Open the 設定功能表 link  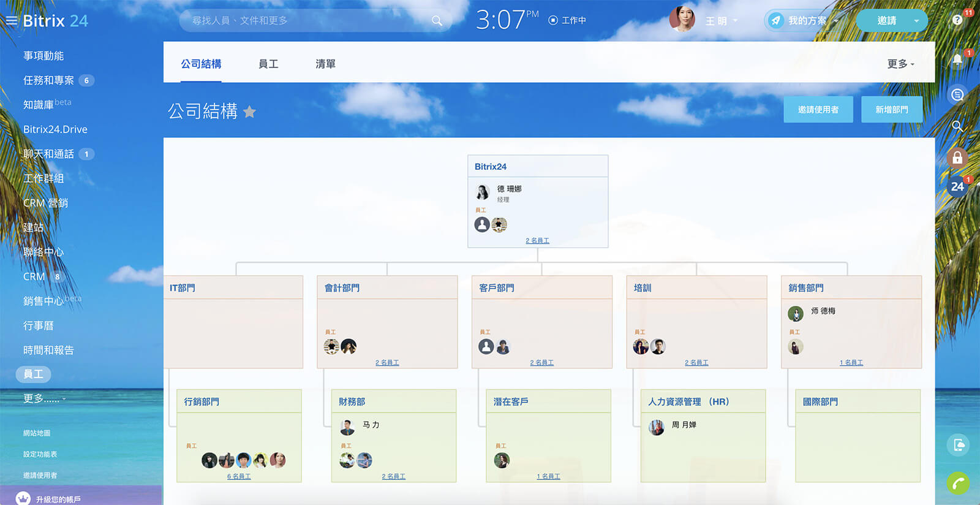click(40, 454)
